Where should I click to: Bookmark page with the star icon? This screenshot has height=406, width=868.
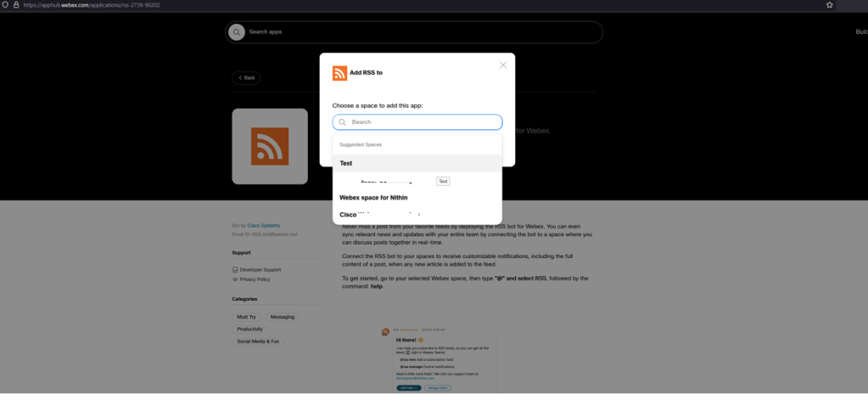(x=829, y=5)
